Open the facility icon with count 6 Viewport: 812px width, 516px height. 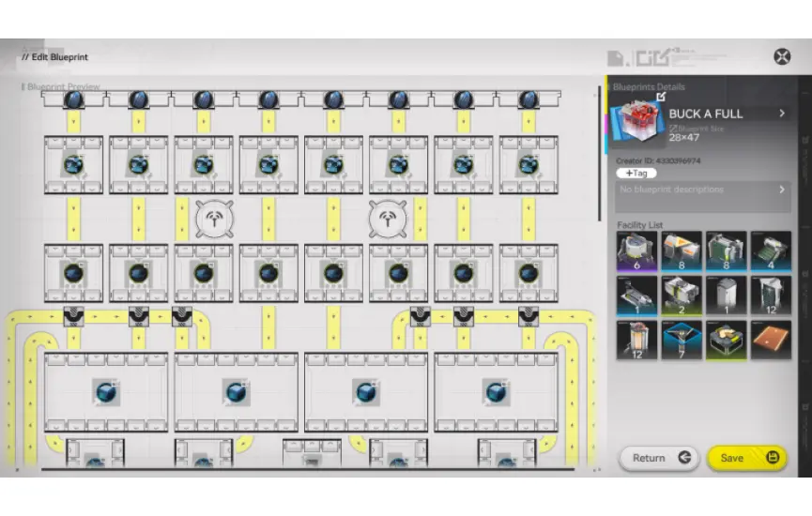point(636,250)
